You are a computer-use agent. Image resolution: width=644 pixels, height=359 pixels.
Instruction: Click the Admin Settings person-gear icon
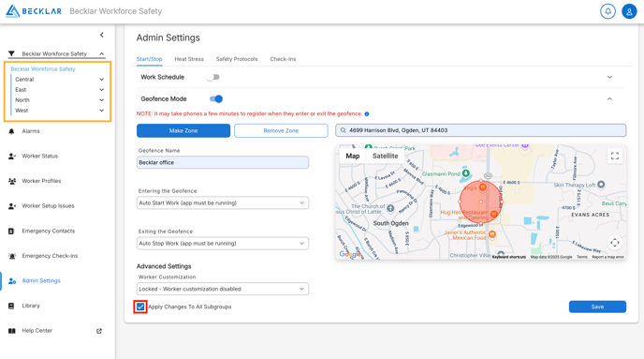pos(12,281)
